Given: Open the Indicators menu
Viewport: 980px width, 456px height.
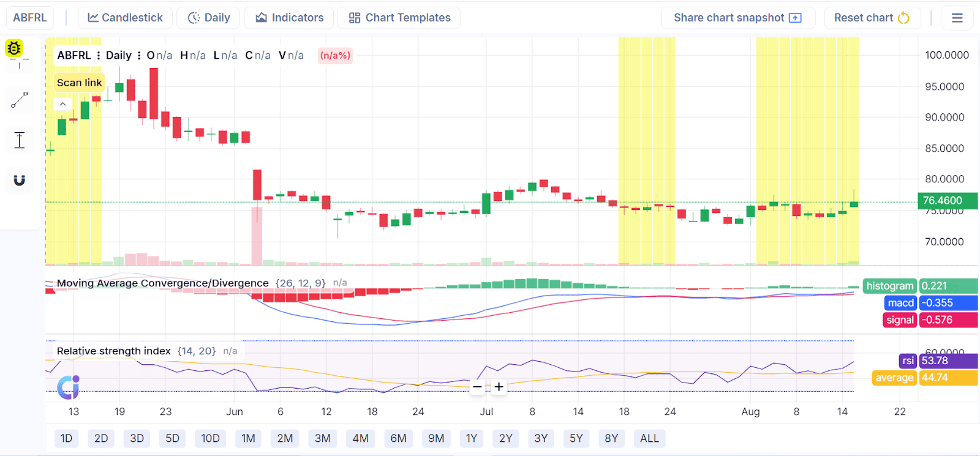Looking at the screenshot, I should coord(289,18).
